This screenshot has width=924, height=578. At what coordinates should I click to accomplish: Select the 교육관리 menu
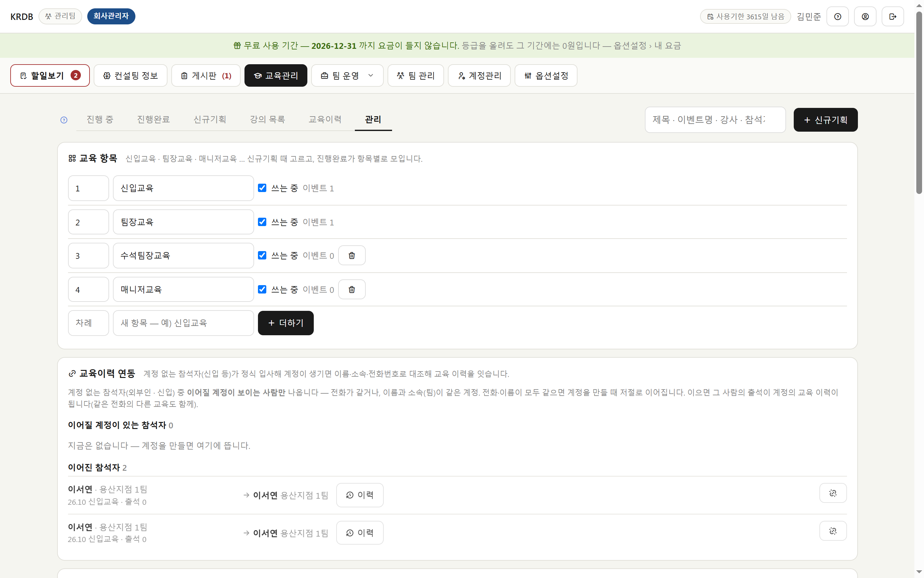pyautogui.click(x=276, y=75)
